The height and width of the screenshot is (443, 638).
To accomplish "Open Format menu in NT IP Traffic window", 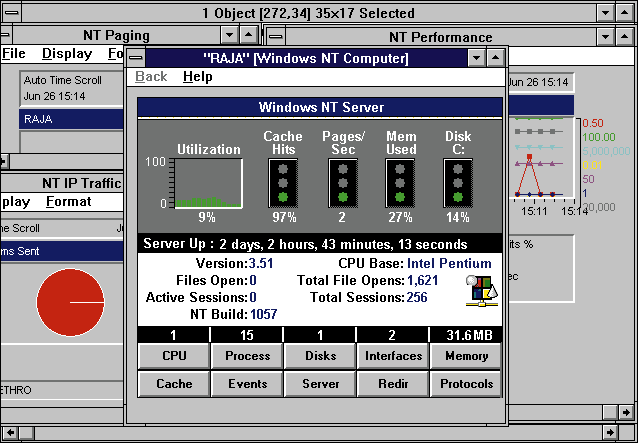I will click(x=69, y=201).
